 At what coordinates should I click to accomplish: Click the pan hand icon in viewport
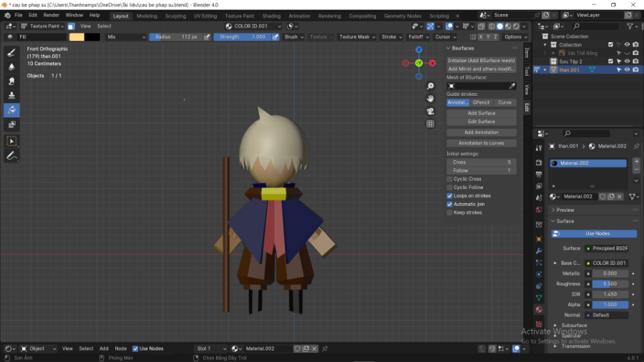point(430,98)
